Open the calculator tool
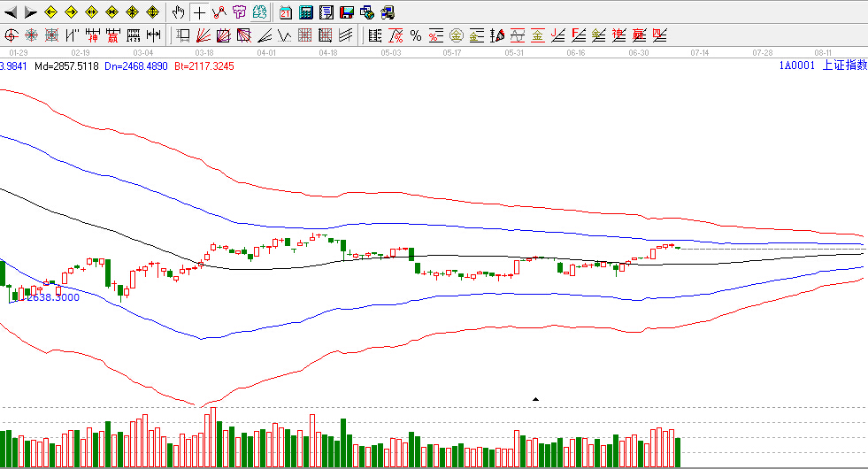Image resolution: width=868 pixels, height=469 pixels. coord(305,12)
